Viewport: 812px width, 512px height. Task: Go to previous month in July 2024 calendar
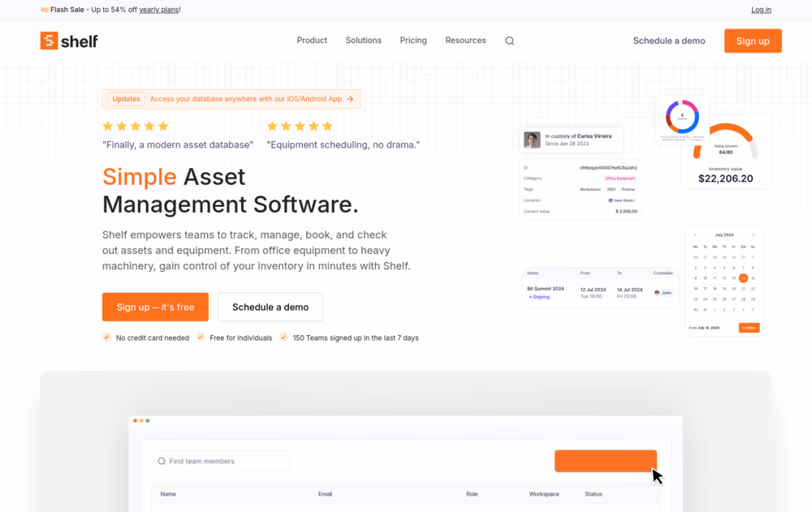click(695, 235)
